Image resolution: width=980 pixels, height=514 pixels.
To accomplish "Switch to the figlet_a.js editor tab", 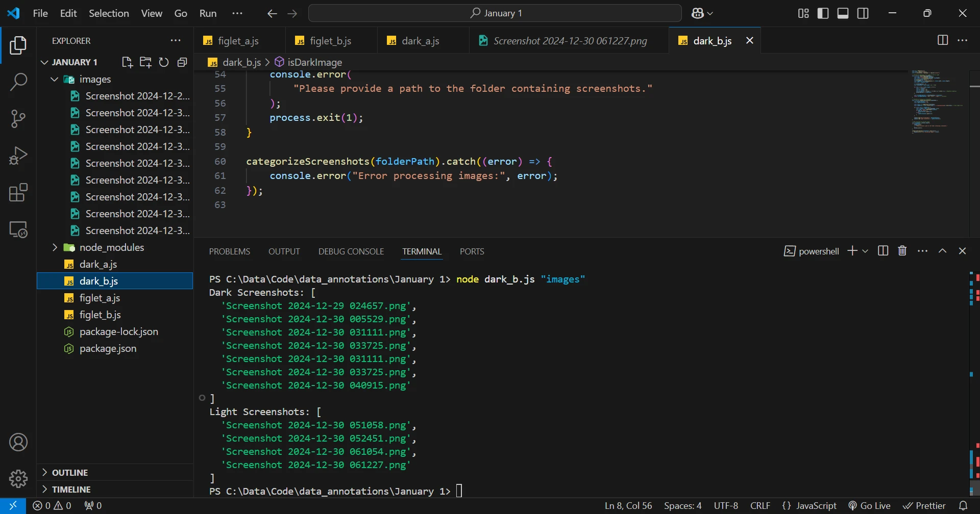I will [238, 41].
